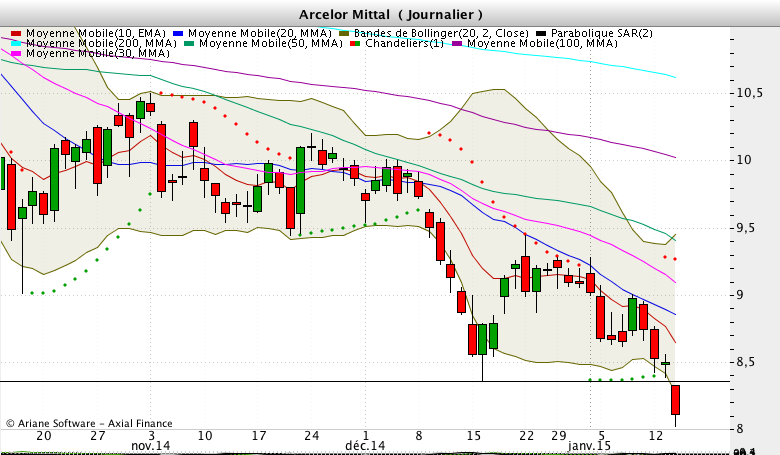The height and width of the screenshot is (455, 780).
Task: Click the date label 29 on time axis
Action: click(559, 436)
